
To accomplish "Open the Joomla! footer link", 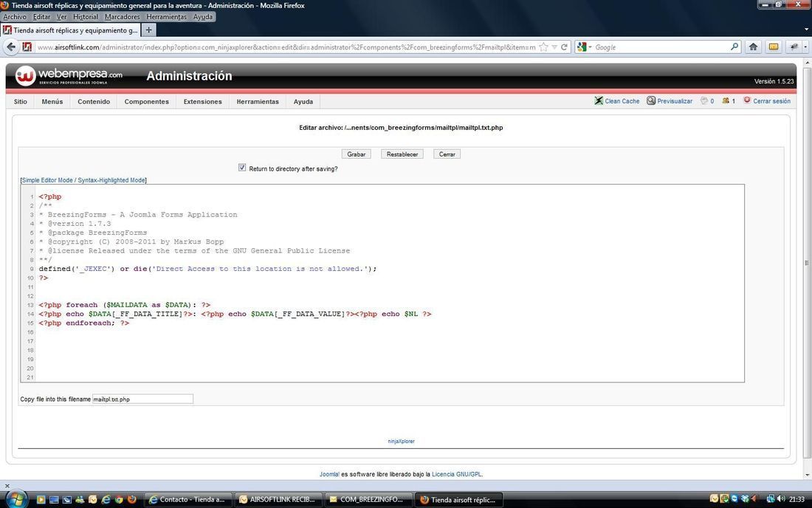I will pos(329,474).
